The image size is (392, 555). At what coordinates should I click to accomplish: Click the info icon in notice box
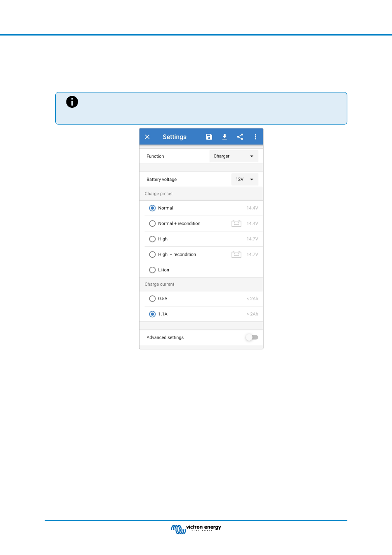coord(72,102)
